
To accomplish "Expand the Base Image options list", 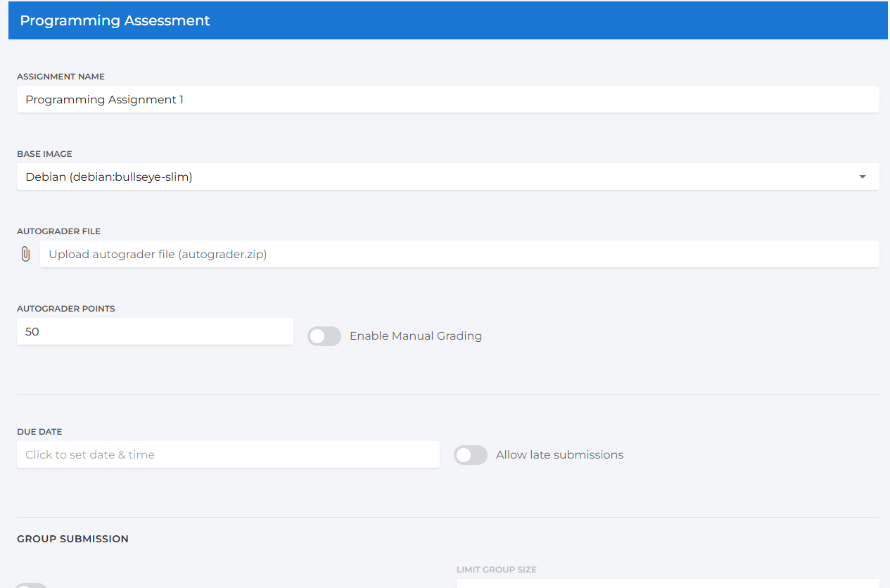I will (x=862, y=177).
